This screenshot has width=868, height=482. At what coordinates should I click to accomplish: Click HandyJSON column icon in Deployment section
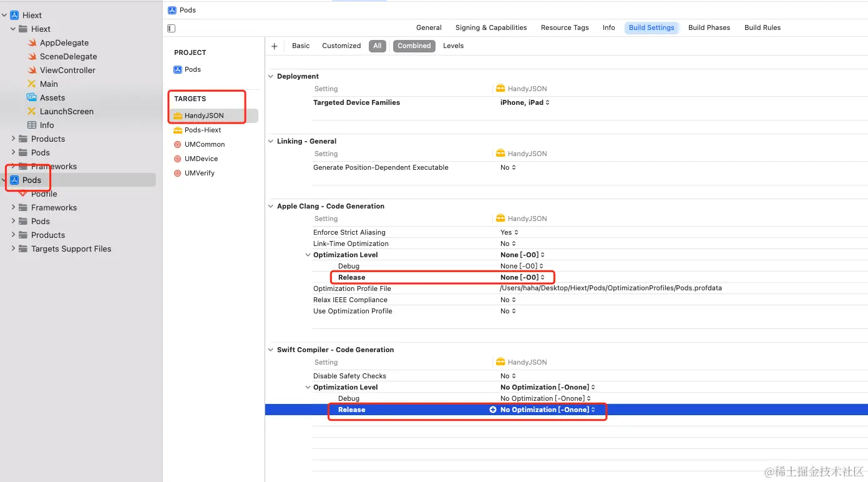tap(500, 89)
